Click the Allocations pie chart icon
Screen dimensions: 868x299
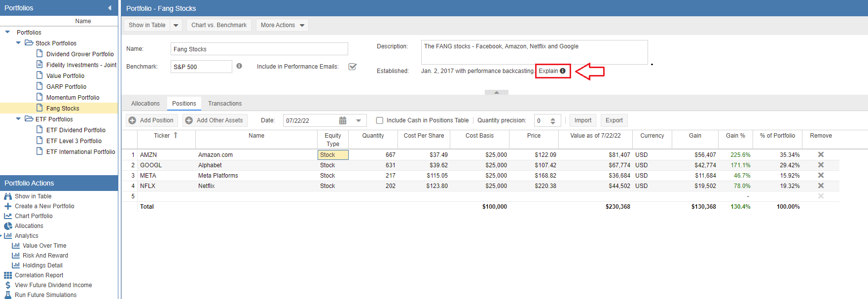pos(8,226)
